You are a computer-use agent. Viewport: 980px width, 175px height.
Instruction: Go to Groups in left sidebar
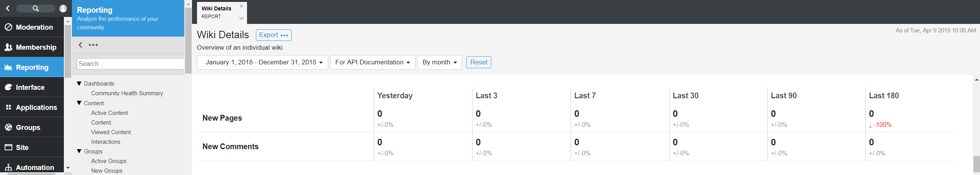(x=32, y=127)
